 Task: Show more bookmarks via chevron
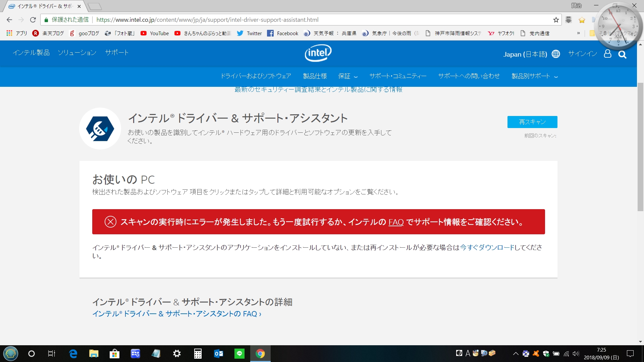tap(579, 33)
